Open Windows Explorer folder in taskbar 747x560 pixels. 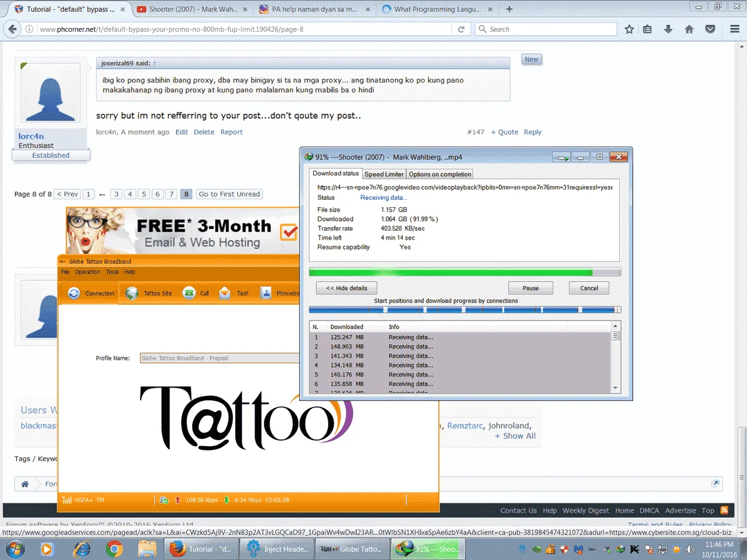point(148,549)
